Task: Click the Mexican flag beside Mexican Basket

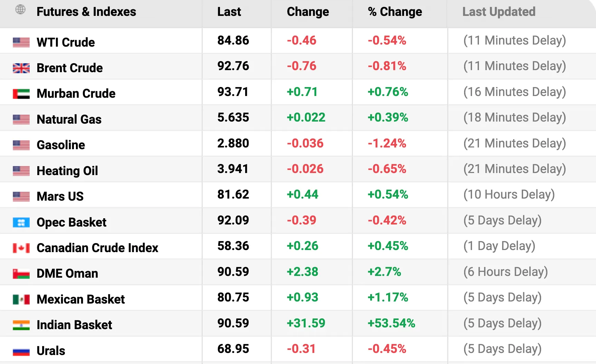Action: (x=21, y=299)
